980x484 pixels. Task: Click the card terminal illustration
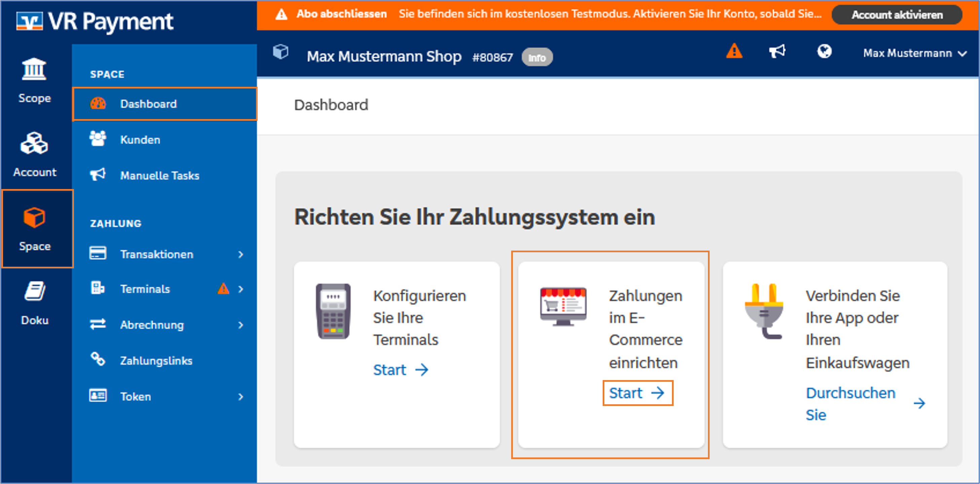pyautogui.click(x=333, y=311)
